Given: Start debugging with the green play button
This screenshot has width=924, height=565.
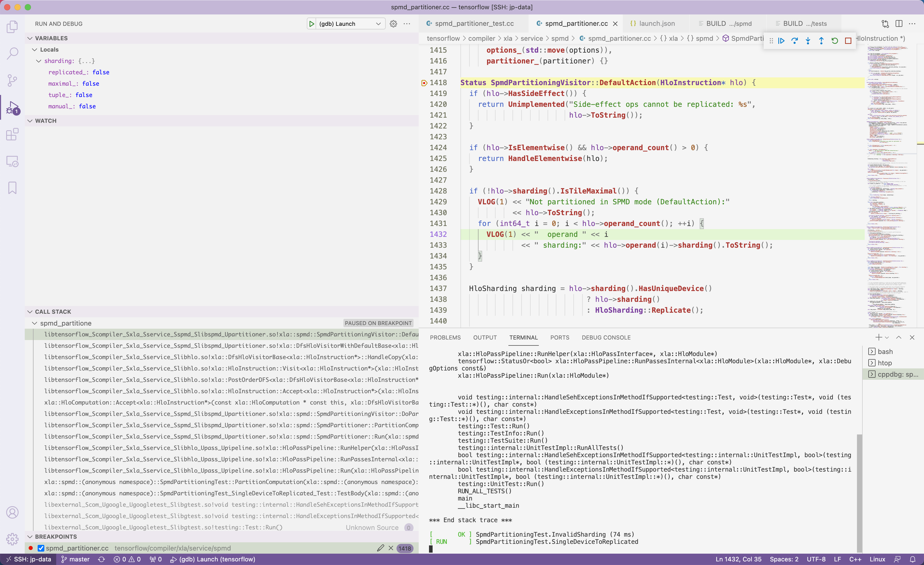Looking at the screenshot, I should coord(311,24).
